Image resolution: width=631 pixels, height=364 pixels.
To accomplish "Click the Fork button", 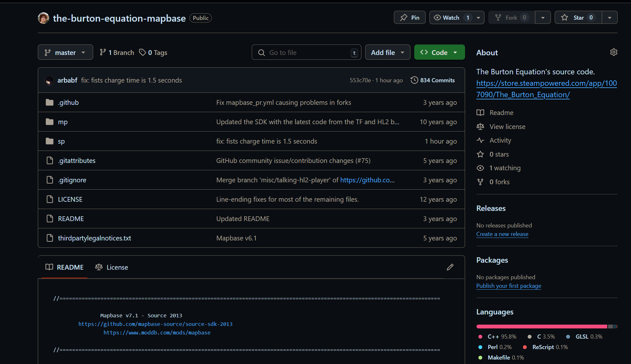I will [x=511, y=17].
